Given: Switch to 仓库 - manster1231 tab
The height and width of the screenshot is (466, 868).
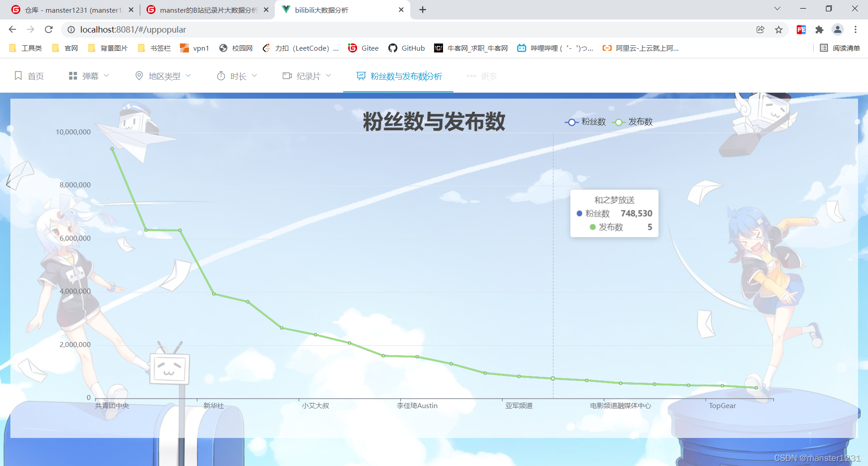Looking at the screenshot, I should [72, 10].
